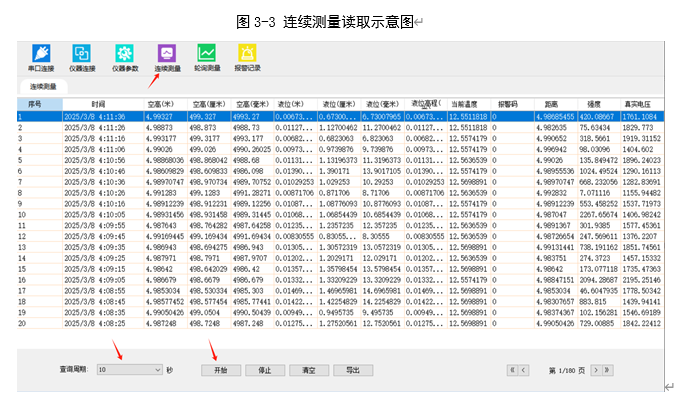Click the 开始 start button
Viewport: 677px width, 397px height.
(x=221, y=370)
